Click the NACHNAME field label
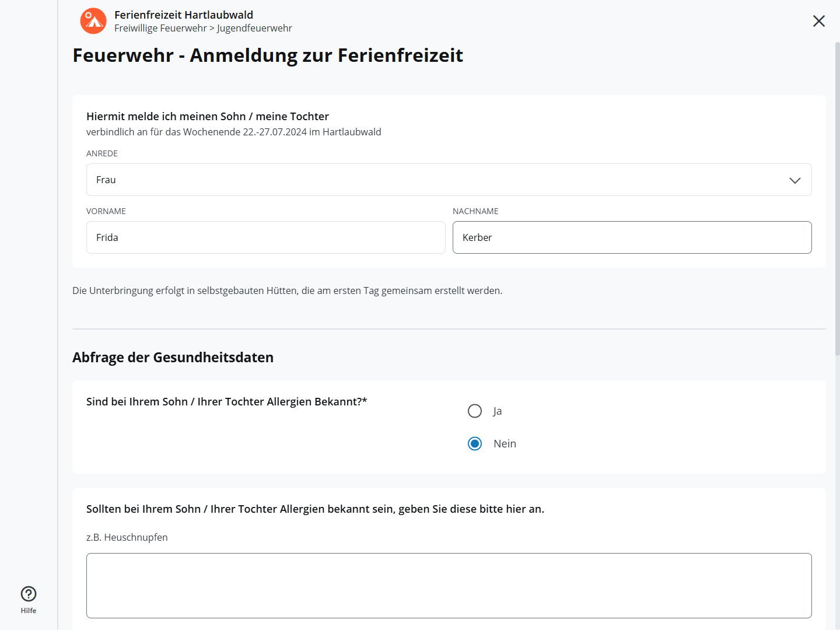Screen dimensions: 840x630 click(475, 211)
